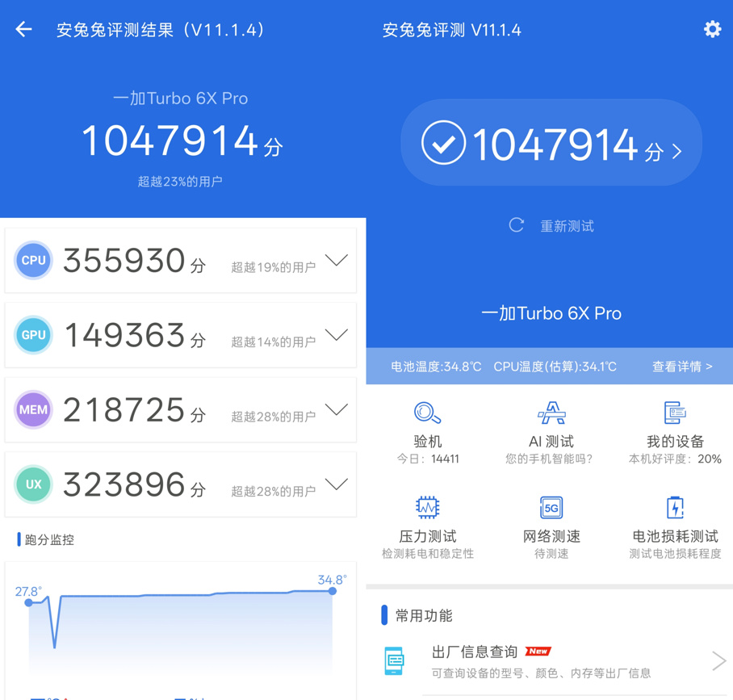The image size is (733, 700).
Task: Tap 超越19%的用户 in CPU row
Action: click(274, 267)
